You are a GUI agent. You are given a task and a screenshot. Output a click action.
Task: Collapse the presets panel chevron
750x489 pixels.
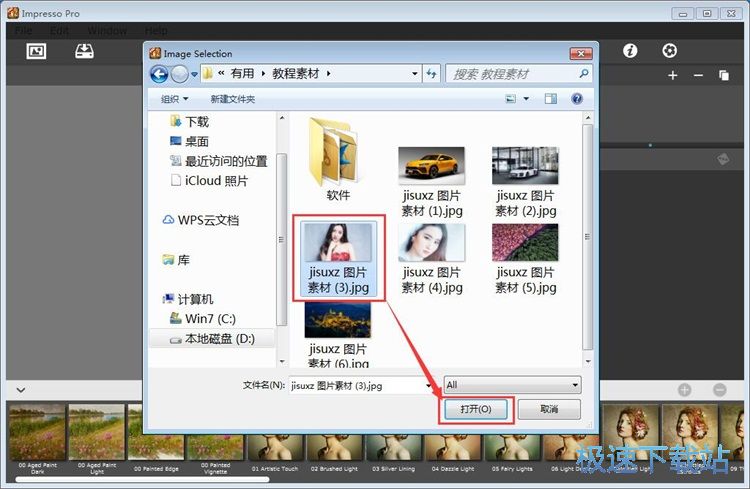(21, 390)
